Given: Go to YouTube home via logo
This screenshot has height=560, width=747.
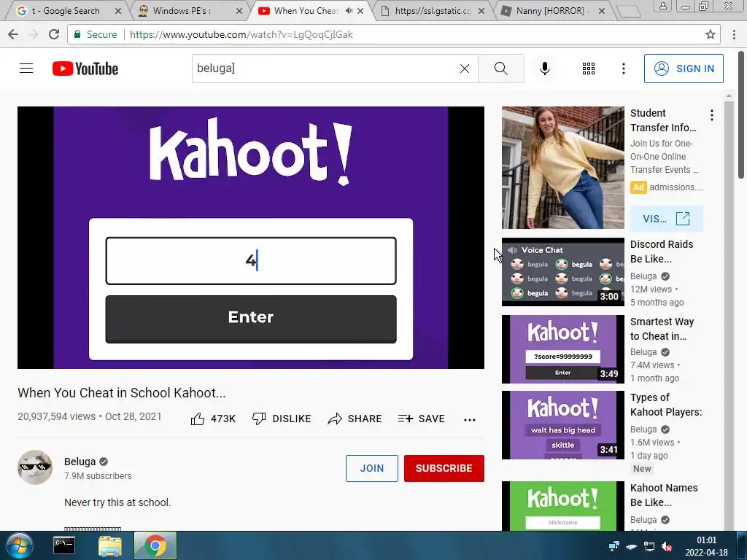Looking at the screenshot, I should point(85,69).
